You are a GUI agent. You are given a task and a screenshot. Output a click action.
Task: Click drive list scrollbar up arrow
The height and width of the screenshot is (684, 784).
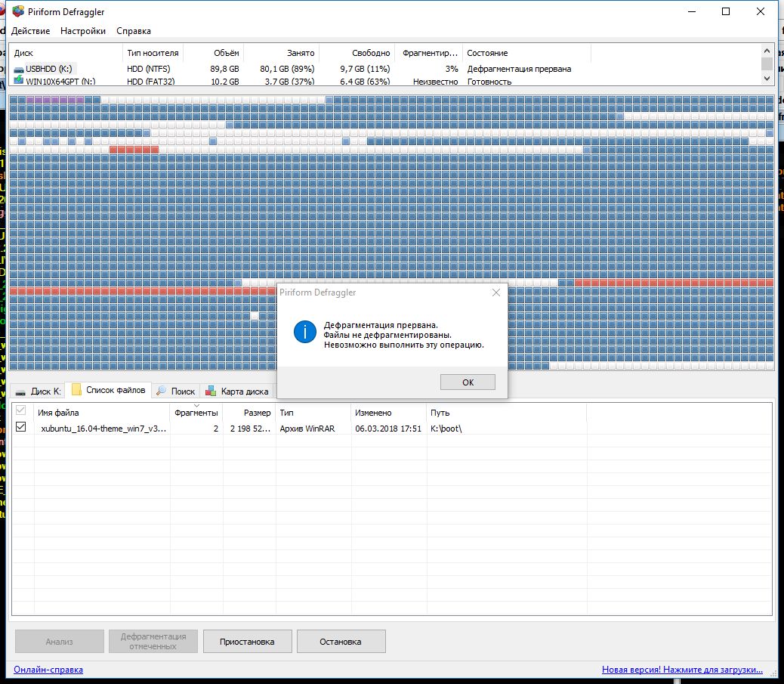click(x=767, y=51)
